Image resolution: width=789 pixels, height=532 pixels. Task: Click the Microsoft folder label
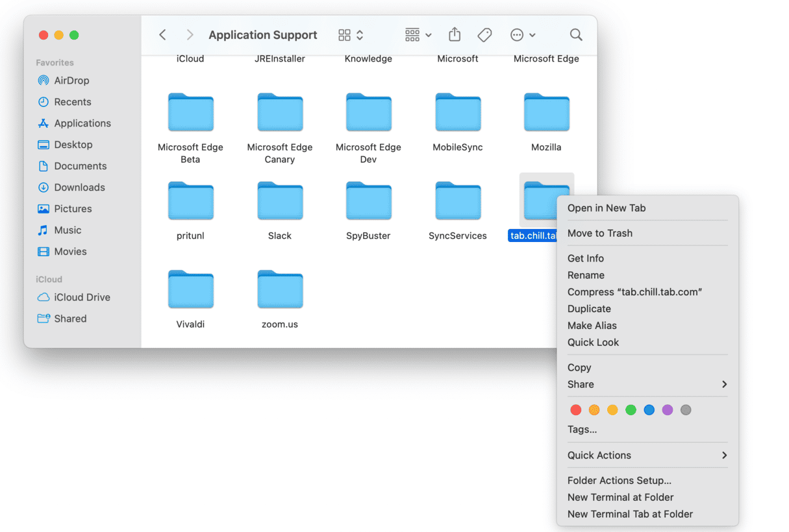click(458, 58)
